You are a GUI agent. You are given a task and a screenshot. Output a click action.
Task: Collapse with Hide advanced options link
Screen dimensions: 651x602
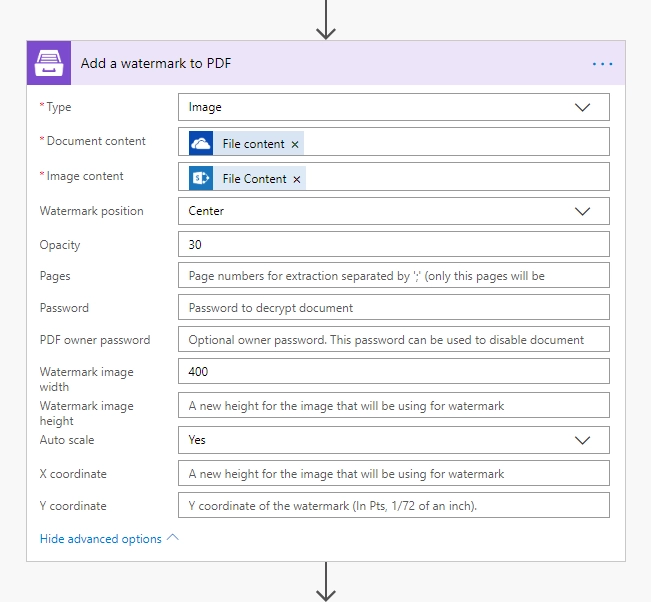tap(109, 538)
